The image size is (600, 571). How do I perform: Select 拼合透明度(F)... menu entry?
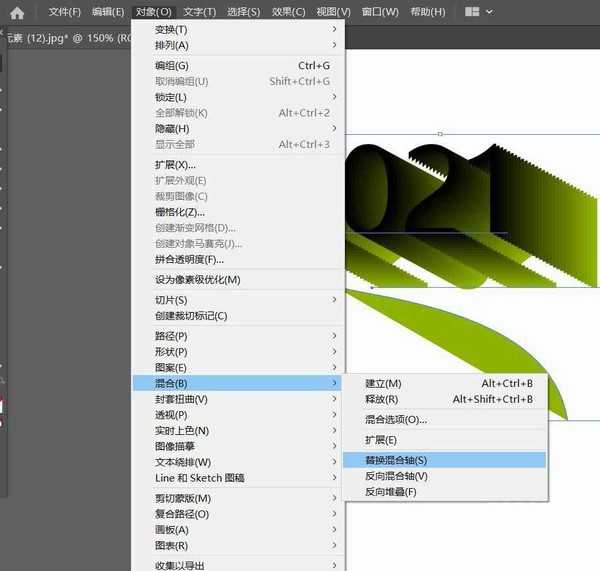coord(189,260)
